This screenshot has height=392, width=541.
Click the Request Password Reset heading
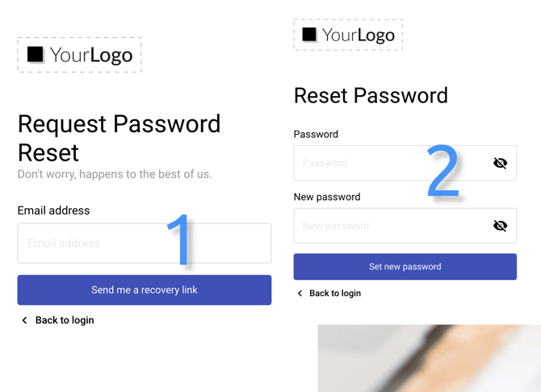pos(119,138)
